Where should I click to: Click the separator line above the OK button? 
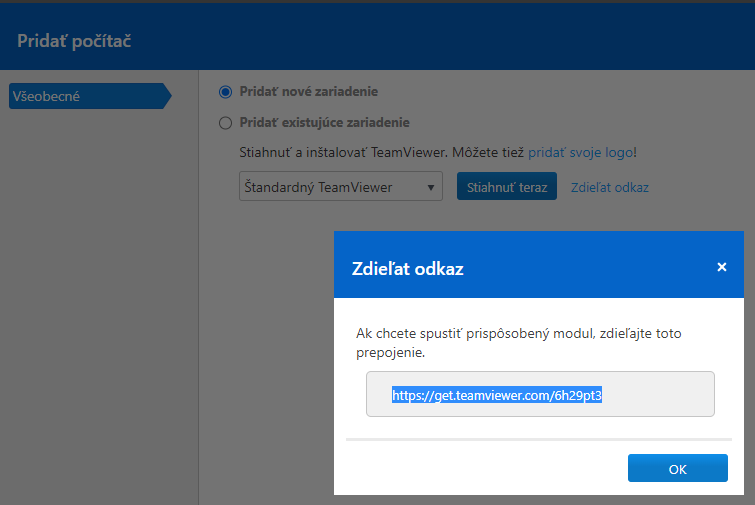[539, 440]
